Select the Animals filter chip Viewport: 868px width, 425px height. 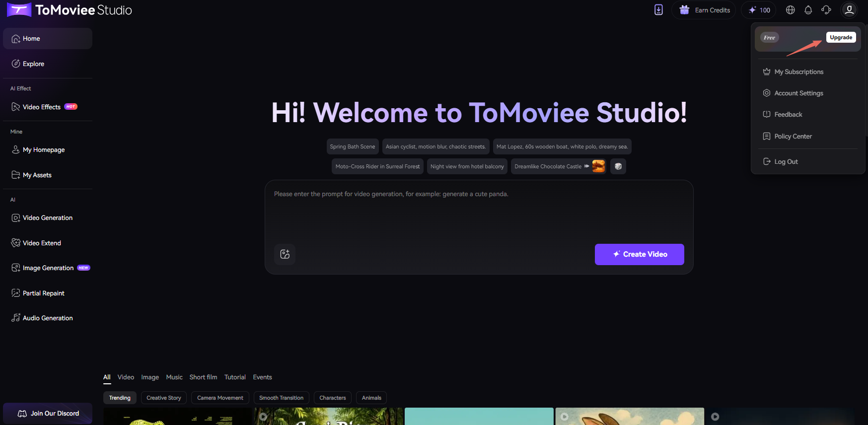[371, 398]
